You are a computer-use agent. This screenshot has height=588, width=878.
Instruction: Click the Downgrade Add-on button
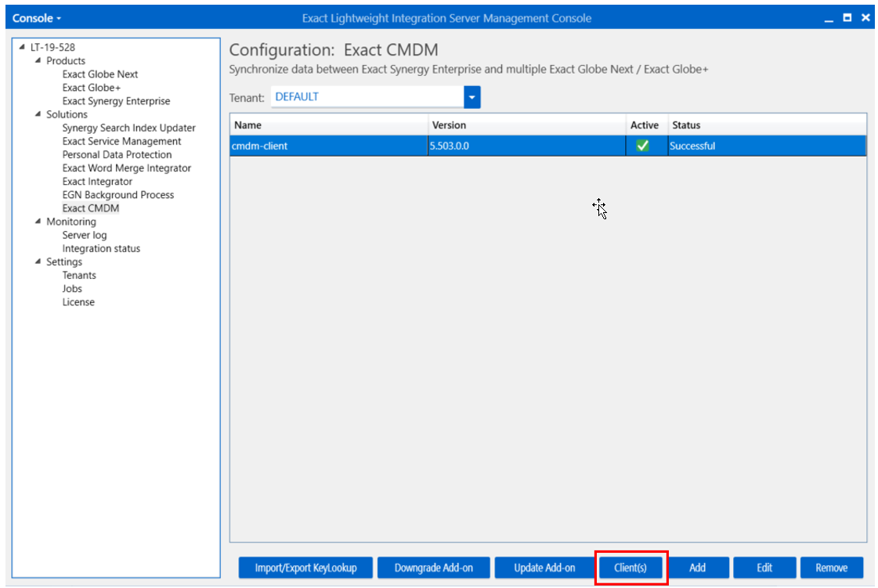[x=433, y=568]
